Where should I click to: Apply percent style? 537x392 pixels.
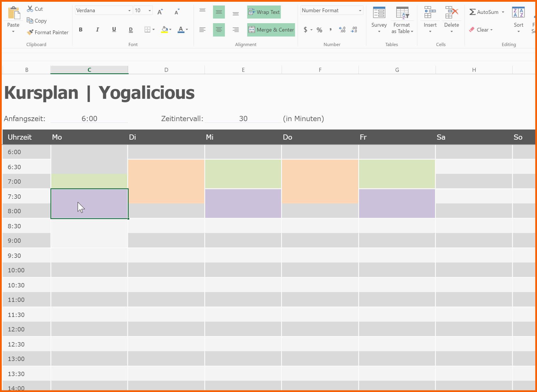click(x=319, y=30)
